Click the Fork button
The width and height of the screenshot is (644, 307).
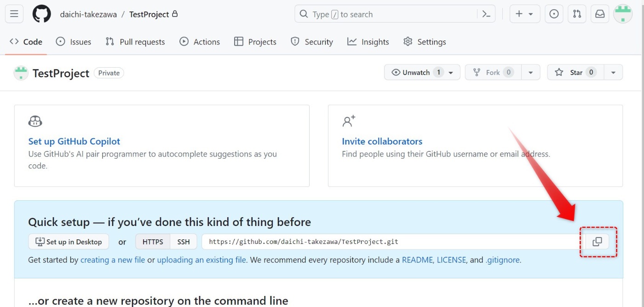coord(494,72)
